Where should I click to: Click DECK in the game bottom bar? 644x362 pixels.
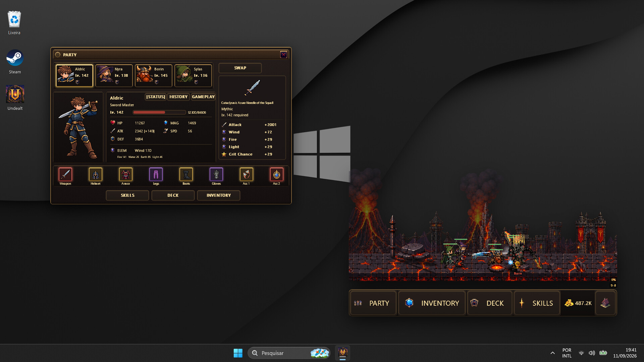(x=490, y=303)
